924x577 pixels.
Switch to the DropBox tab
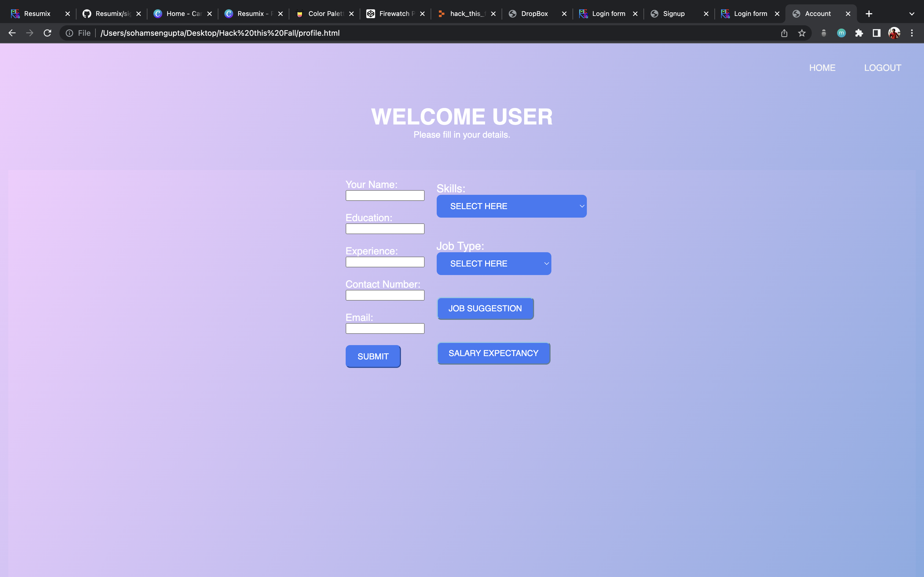tap(534, 14)
